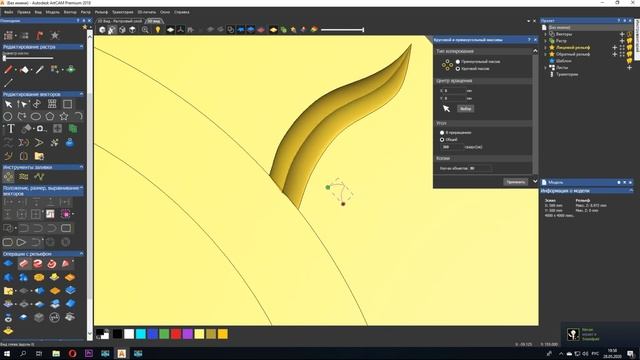The height and width of the screenshot is (360, 640).
Task: Toggle bulb visibility for vectors item
Action: [x=629, y=34]
